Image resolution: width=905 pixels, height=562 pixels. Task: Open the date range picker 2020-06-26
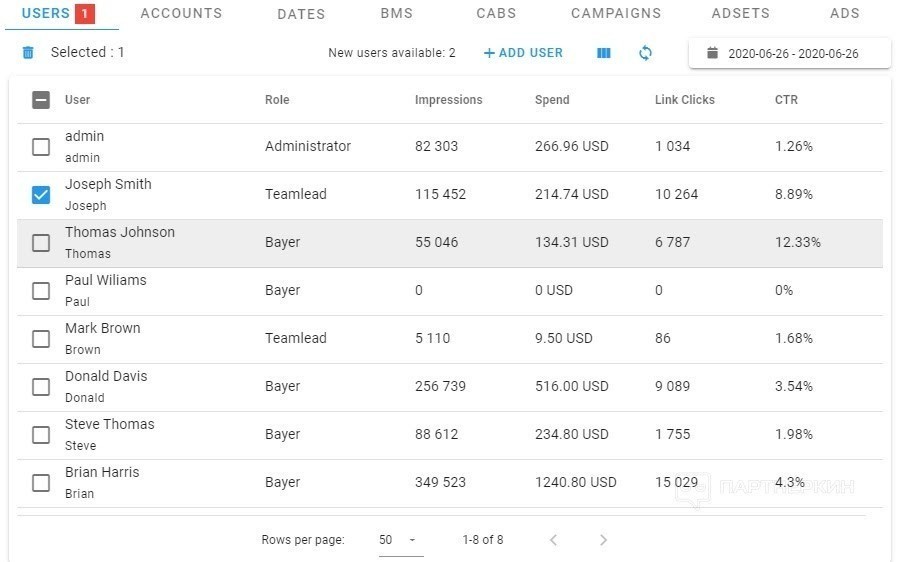[790, 53]
